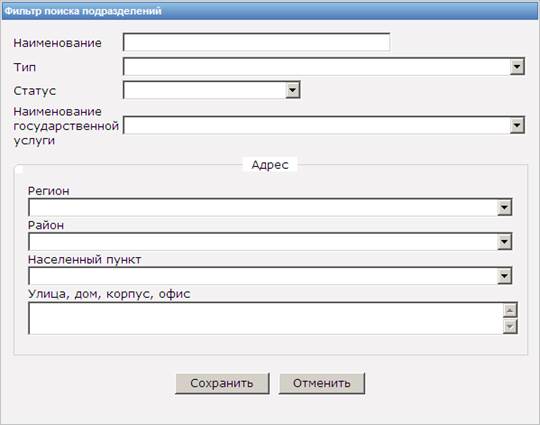The height and width of the screenshot is (425, 540).
Task: Open the Тип dropdown arrow
Action: (517, 66)
